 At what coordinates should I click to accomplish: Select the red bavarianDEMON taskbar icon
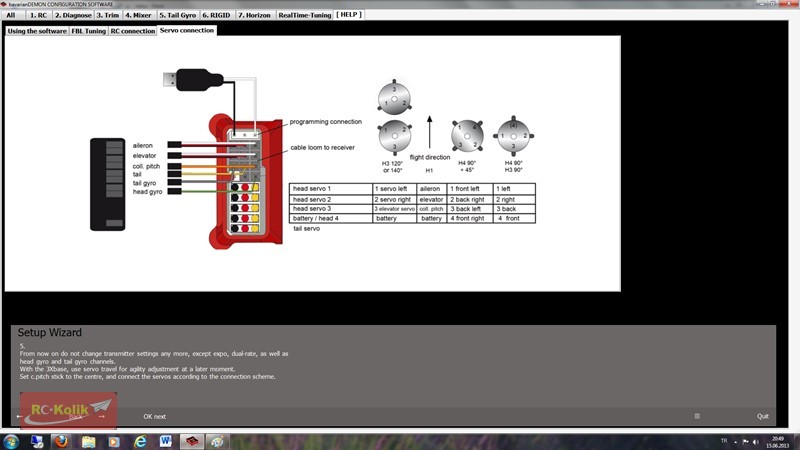pyautogui.click(x=192, y=441)
